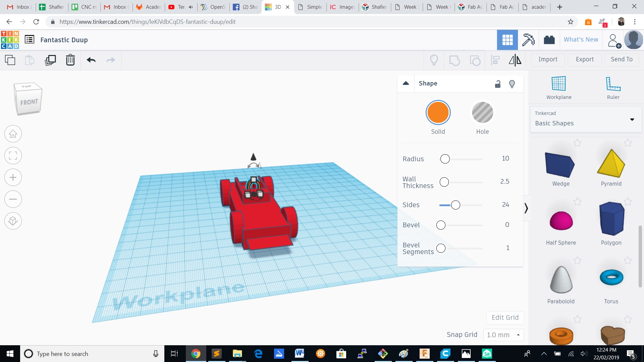Screen dimensions: 644x362
Task: Collapse the Shape panel with the arrow
Action: coord(406,83)
